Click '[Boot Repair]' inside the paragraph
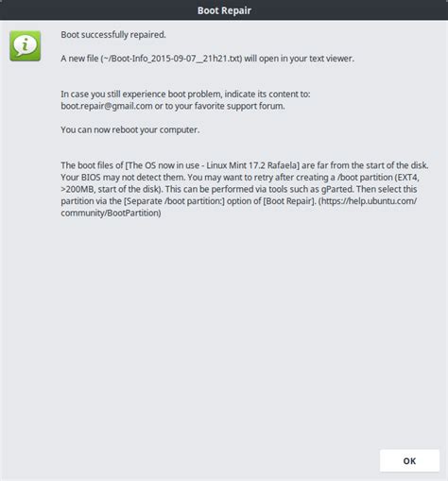This screenshot has width=448, height=481. click(x=289, y=201)
